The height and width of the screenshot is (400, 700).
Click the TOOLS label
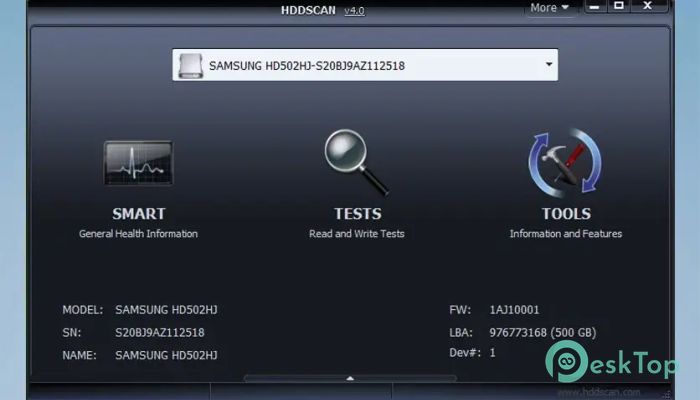[566, 214]
